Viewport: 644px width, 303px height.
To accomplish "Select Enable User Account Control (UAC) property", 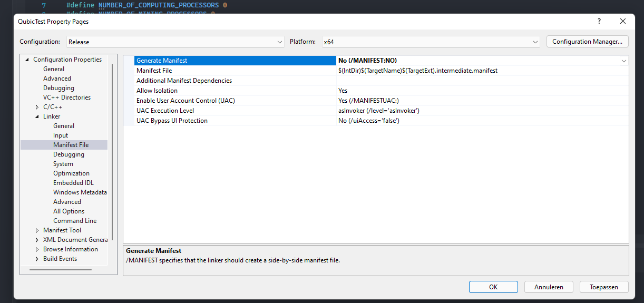I will coord(186,101).
